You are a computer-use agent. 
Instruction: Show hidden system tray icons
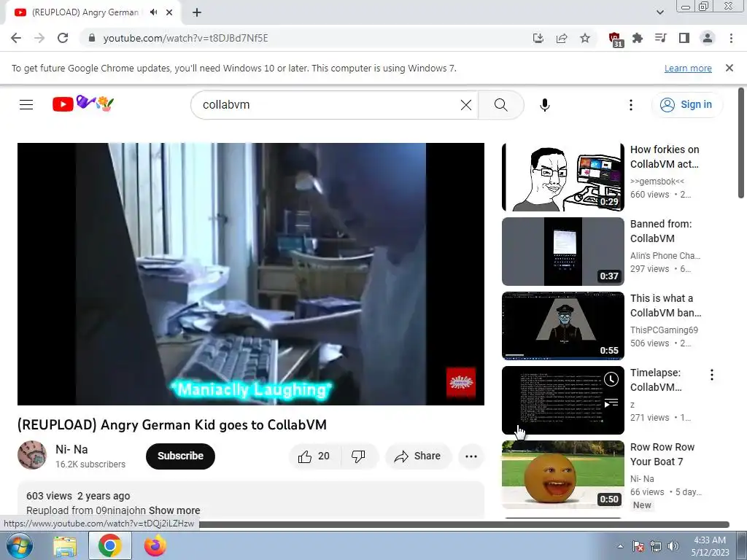tap(620, 546)
